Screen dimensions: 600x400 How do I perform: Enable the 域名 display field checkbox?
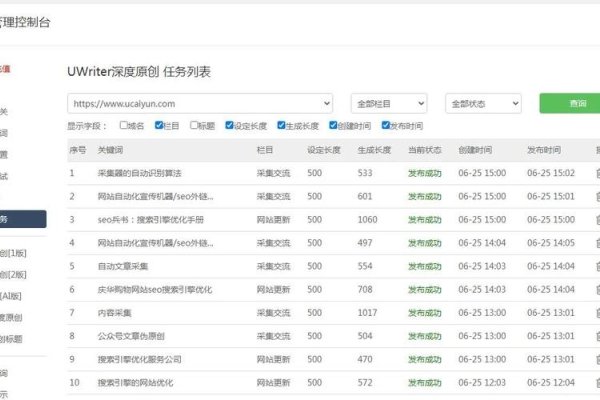tap(124, 125)
